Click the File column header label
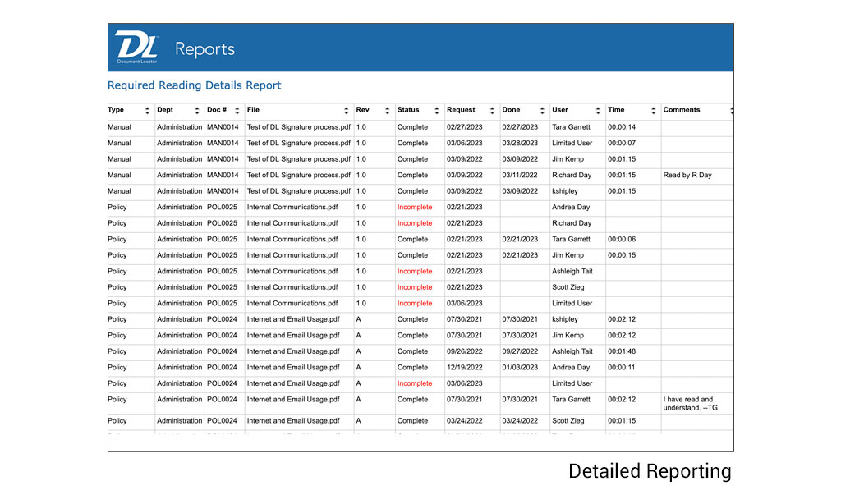Viewport: 841px width, 504px height. 253,110
